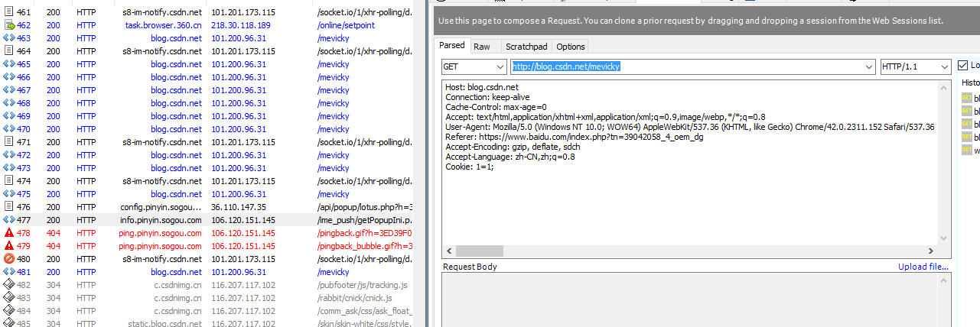Select host info.pinyin.sogou.com in session 477
This screenshot has width=980, height=327.
pos(161,220)
